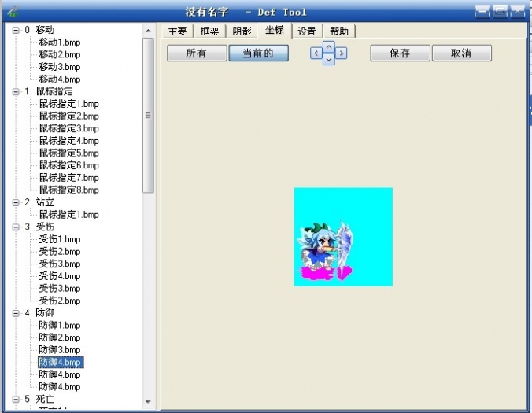The height and width of the screenshot is (413, 532).
Task: Collapse the 3 受伤 tree group
Action: (x=16, y=227)
